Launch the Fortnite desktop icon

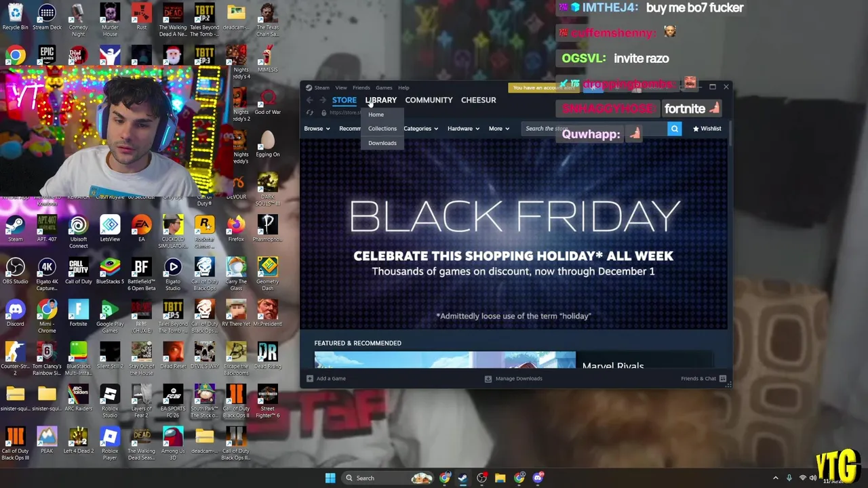pyautogui.click(x=78, y=313)
